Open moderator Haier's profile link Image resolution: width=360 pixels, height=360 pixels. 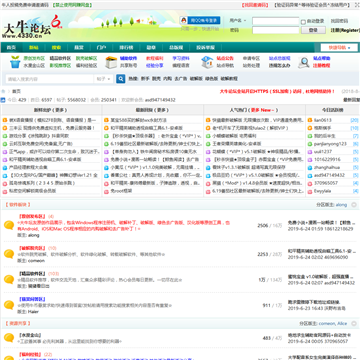pyautogui.click(x=33, y=312)
